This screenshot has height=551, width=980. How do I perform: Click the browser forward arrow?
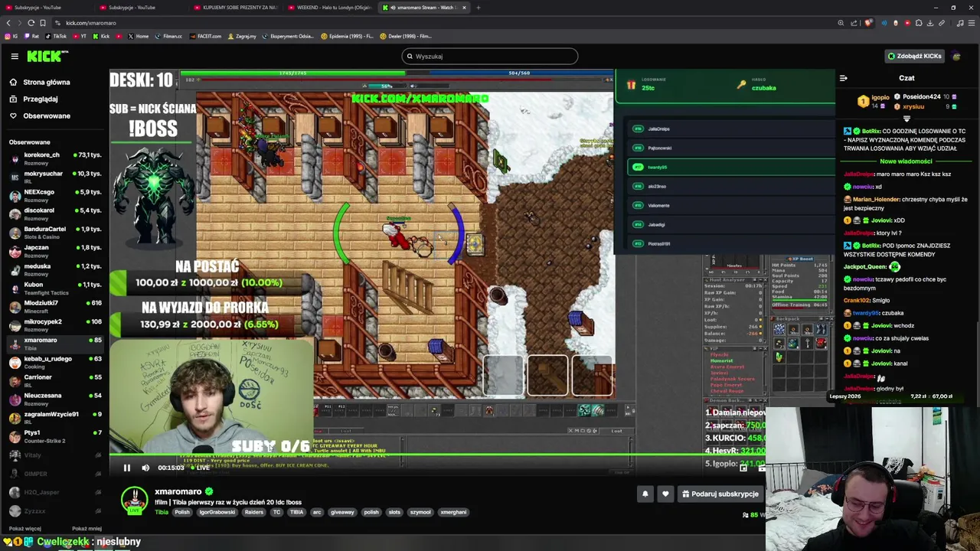(x=20, y=23)
